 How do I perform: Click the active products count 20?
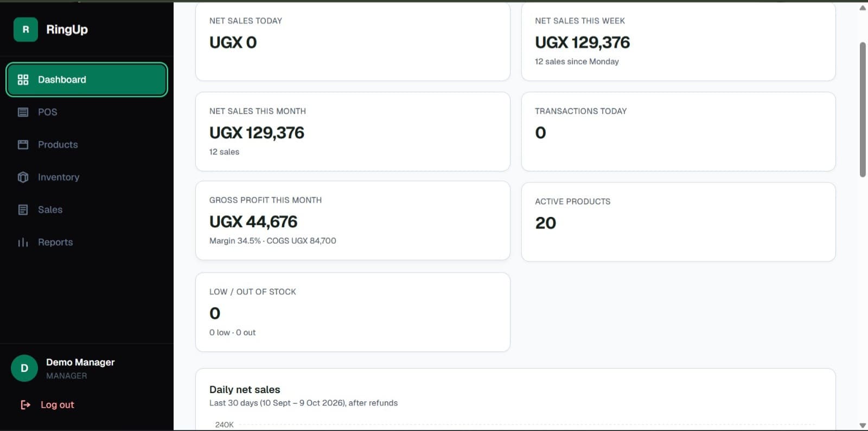coord(546,223)
